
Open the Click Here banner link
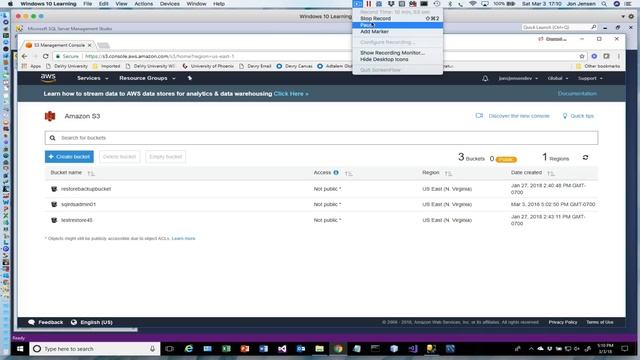click(x=291, y=93)
